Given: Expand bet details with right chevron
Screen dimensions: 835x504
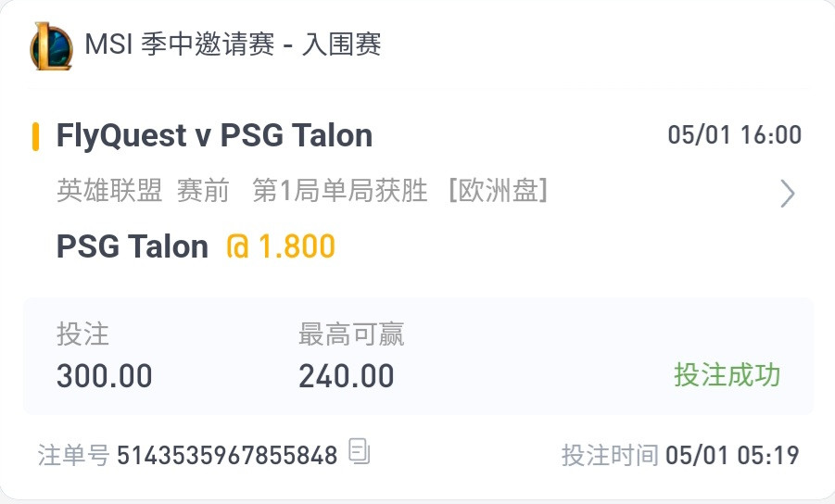Looking at the screenshot, I should 788,194.
